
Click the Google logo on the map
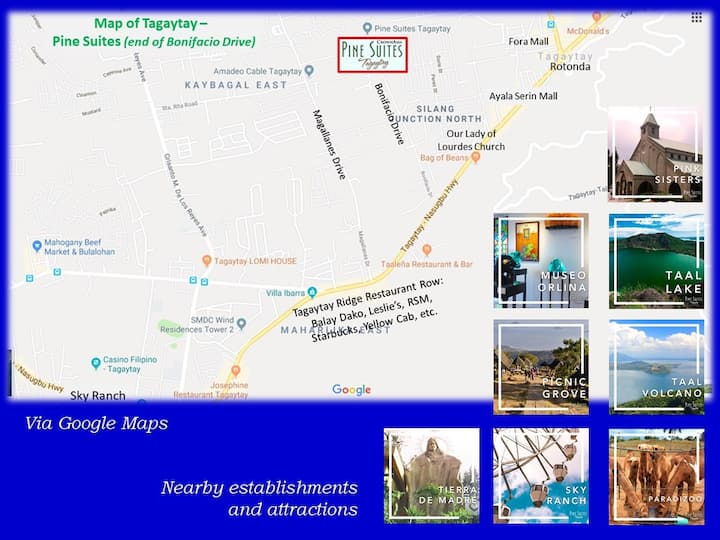click(351, 390)
